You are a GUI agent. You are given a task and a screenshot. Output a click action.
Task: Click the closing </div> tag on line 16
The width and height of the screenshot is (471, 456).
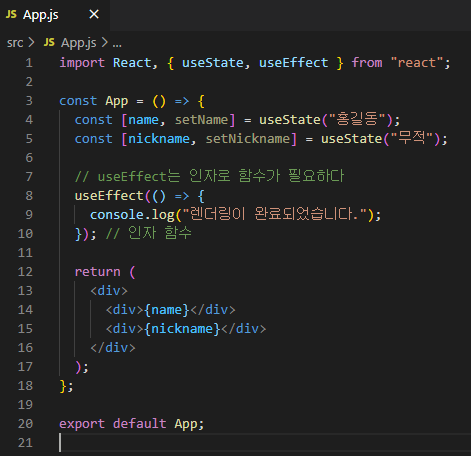point(113,348)
